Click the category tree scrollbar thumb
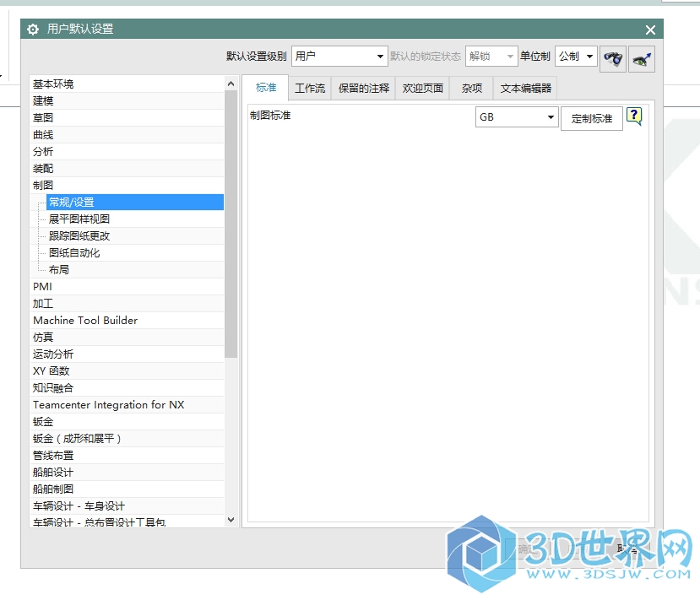 231,224
